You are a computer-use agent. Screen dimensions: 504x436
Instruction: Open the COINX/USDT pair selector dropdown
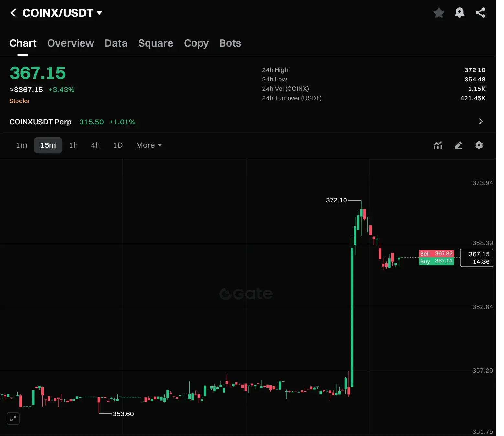(x=62, y=13)
